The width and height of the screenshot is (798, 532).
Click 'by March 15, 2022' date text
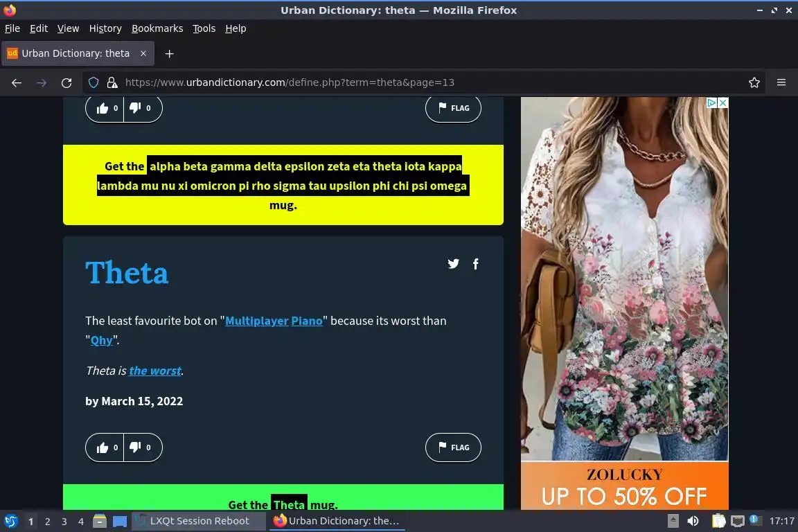pos(134,401)
